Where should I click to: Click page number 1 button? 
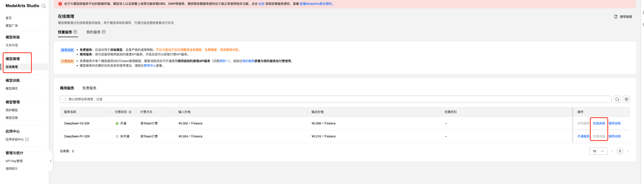(620, 151)
